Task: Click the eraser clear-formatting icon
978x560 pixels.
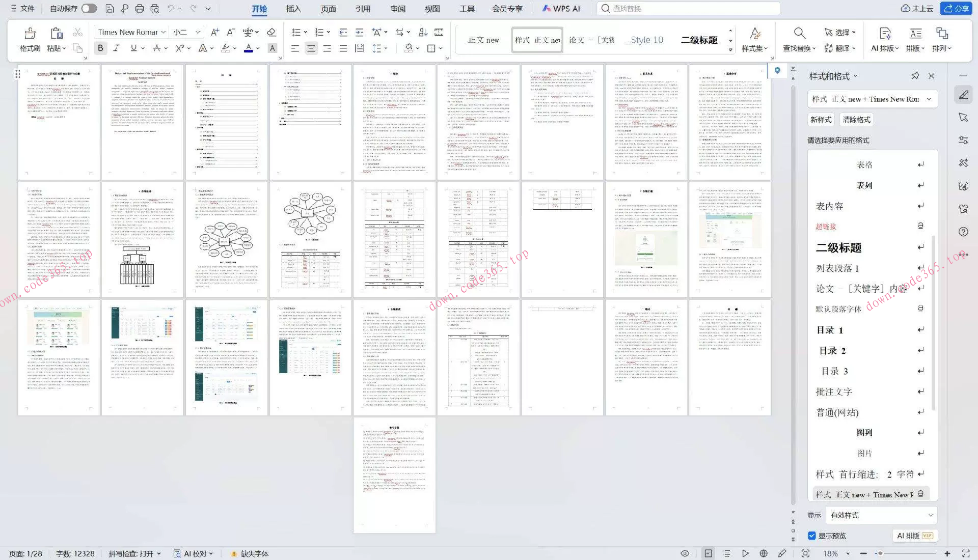Action: click(x=271, y=32)
